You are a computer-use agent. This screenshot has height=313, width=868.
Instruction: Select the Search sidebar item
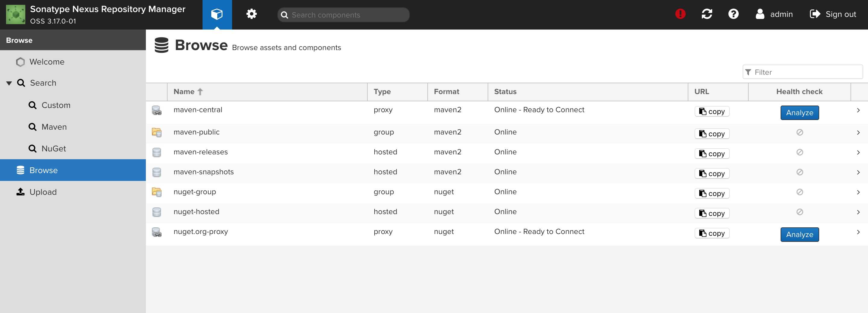pyautogui.click(x=43, y=83)
